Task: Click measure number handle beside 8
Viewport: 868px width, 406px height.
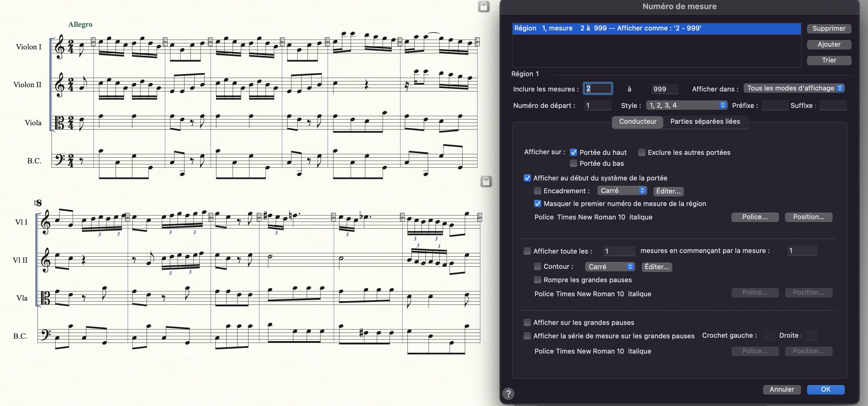Action: [36, 203]
